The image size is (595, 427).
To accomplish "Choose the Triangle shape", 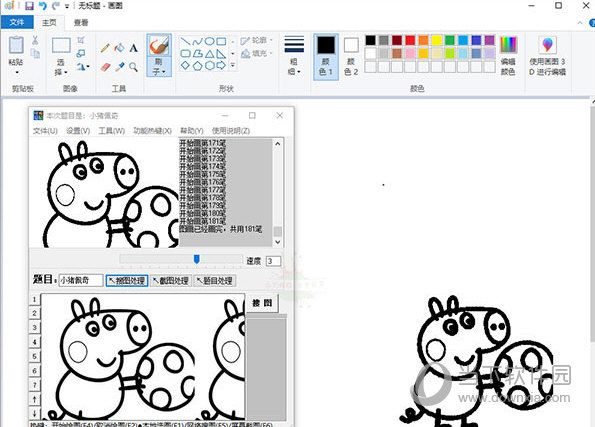I will pyautogui.click(x=209, y=54).
